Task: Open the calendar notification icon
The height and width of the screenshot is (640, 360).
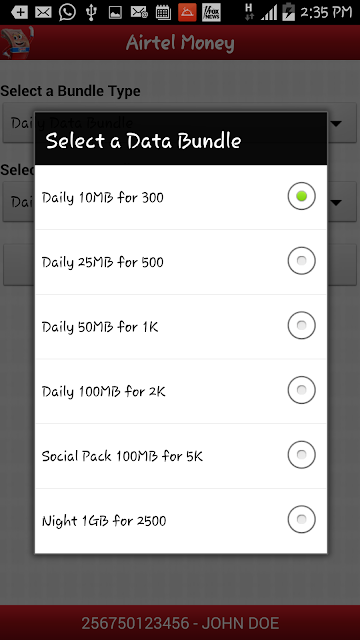Action: [x=163, y=13]
